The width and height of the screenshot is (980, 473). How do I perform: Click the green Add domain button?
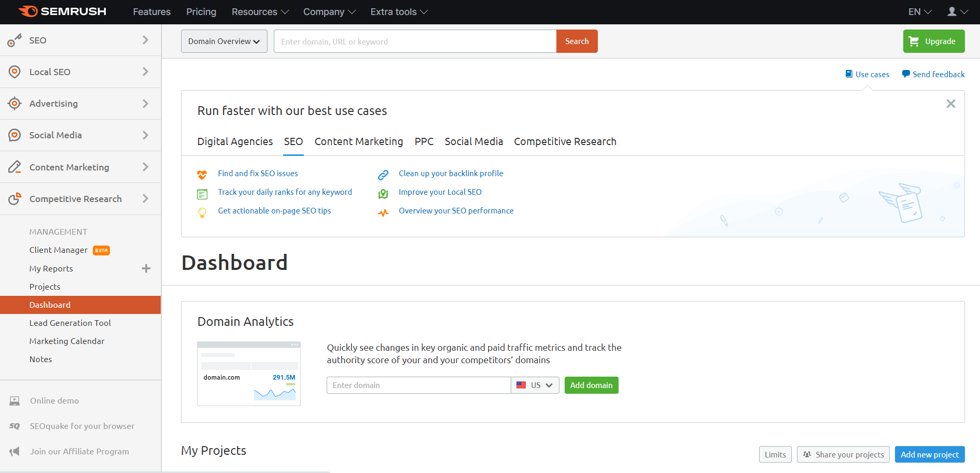(x=591, y=385)
